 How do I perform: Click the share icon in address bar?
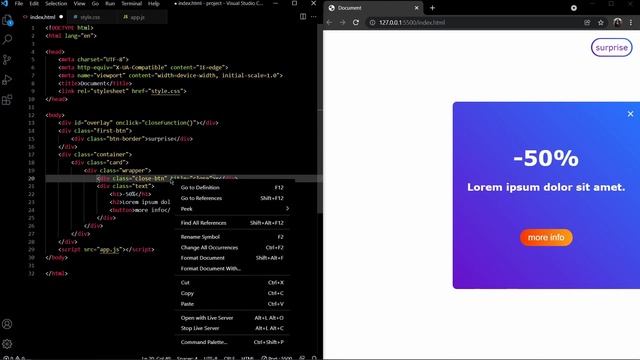point(587,22)
